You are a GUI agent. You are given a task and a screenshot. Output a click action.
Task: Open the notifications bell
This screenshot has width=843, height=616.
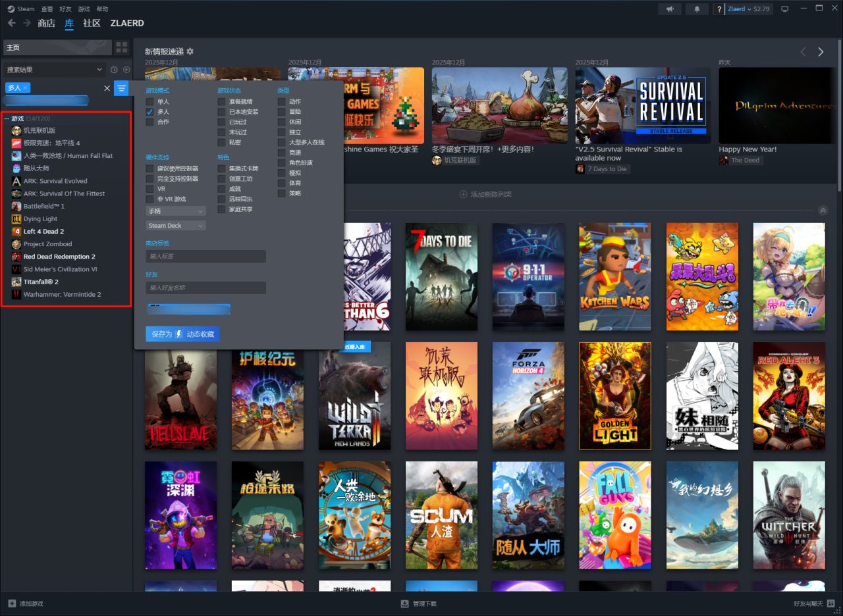point(697,9)
